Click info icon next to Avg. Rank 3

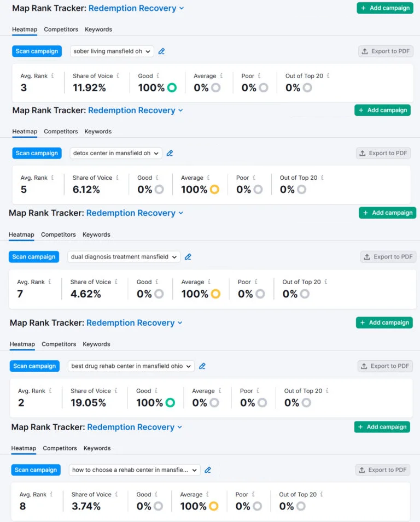pos(52,76)
